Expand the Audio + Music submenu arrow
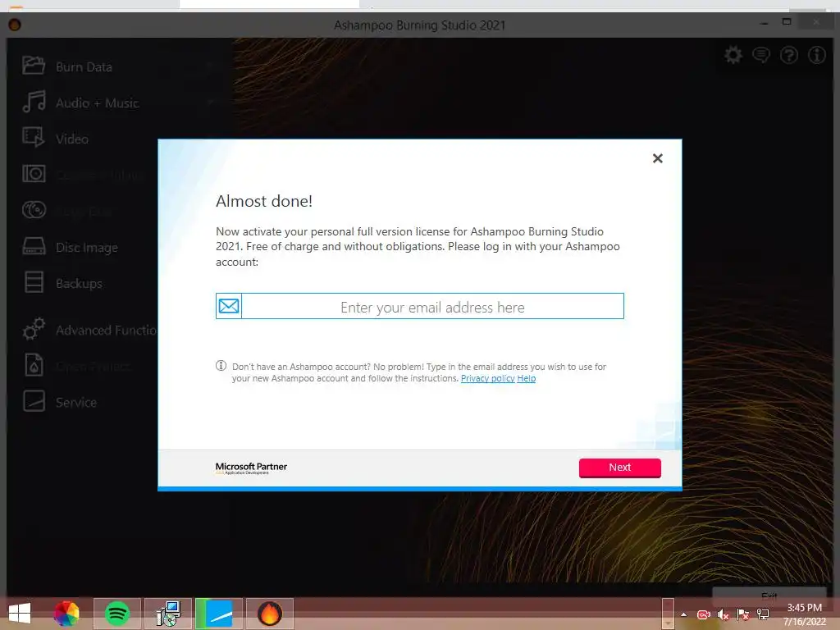The width and height of the screenshot is (840, 630). point(211,102)
